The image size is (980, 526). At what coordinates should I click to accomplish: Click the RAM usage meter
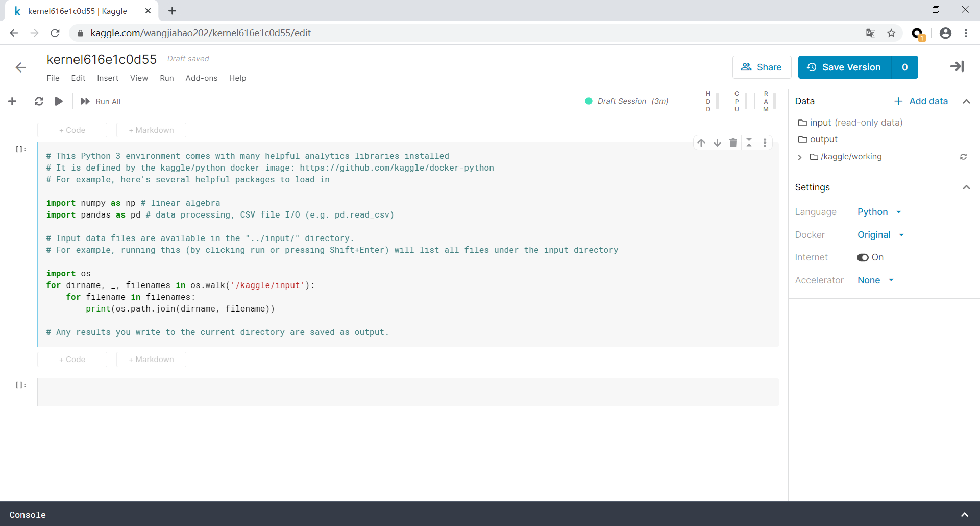click(x=770, y=101)
